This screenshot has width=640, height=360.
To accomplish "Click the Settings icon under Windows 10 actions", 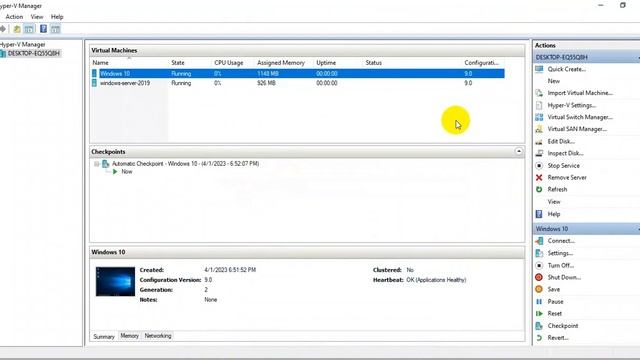I will (539, 253).
